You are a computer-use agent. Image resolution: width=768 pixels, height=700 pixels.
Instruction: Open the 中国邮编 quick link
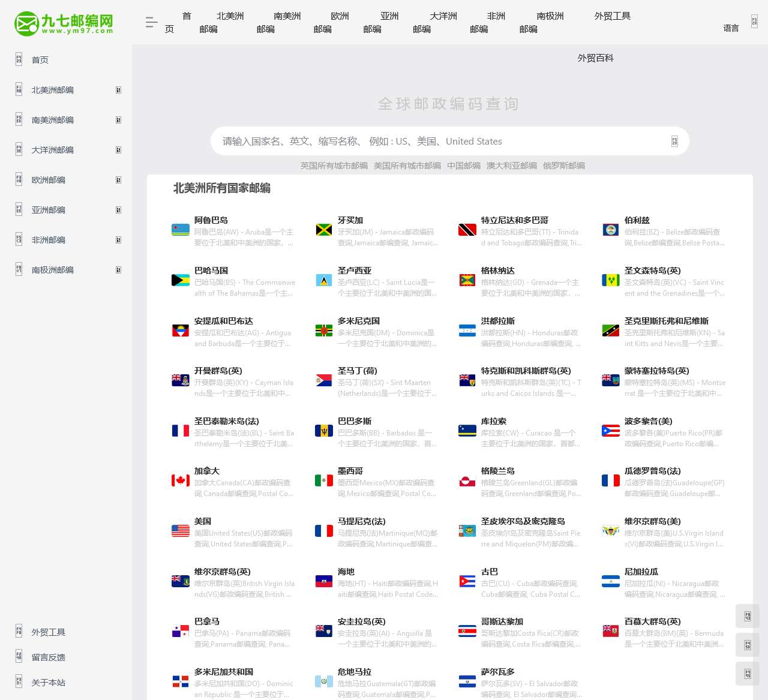pos(464,166)
